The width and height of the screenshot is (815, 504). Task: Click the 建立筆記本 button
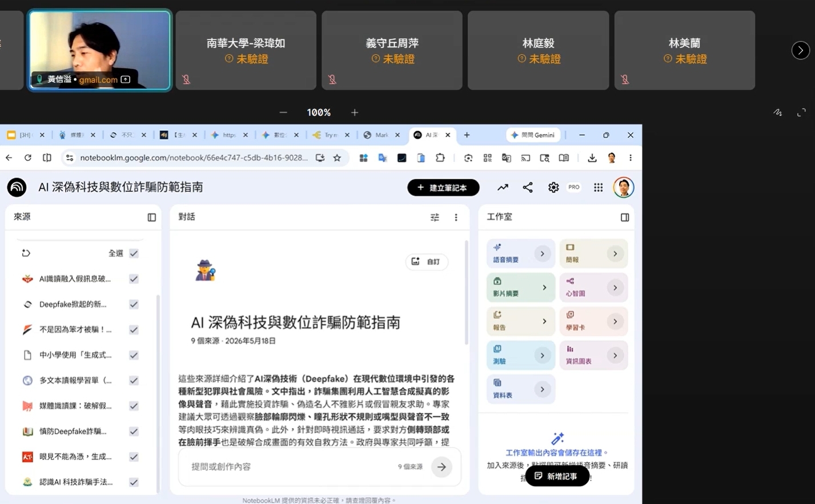point(443,187)
